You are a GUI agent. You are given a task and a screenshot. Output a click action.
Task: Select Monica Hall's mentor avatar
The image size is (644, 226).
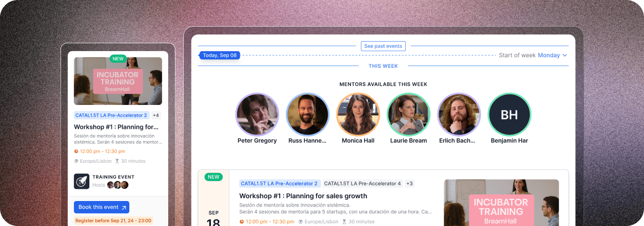tap(358, 114)
